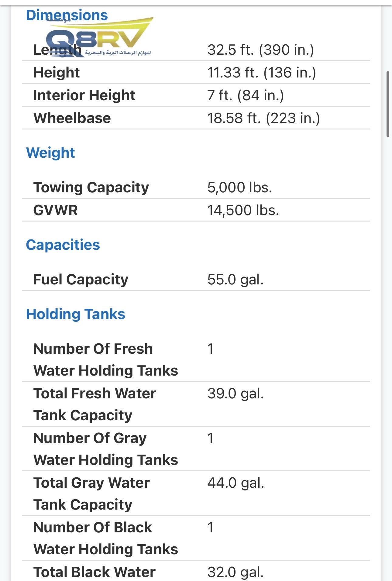Select the Wheelbase row label
This screenshot has width=392, height=581.
pyautogui.click(x=72, y=118)
